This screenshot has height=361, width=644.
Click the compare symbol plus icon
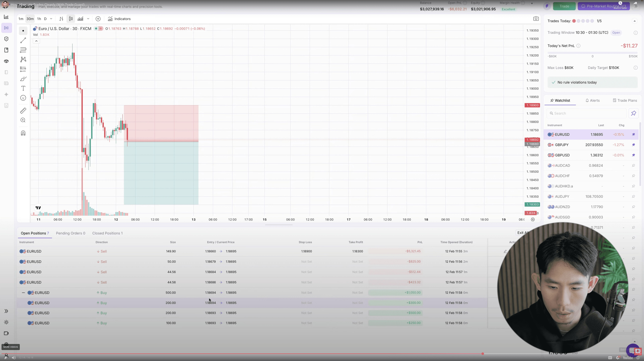point(98,19)
